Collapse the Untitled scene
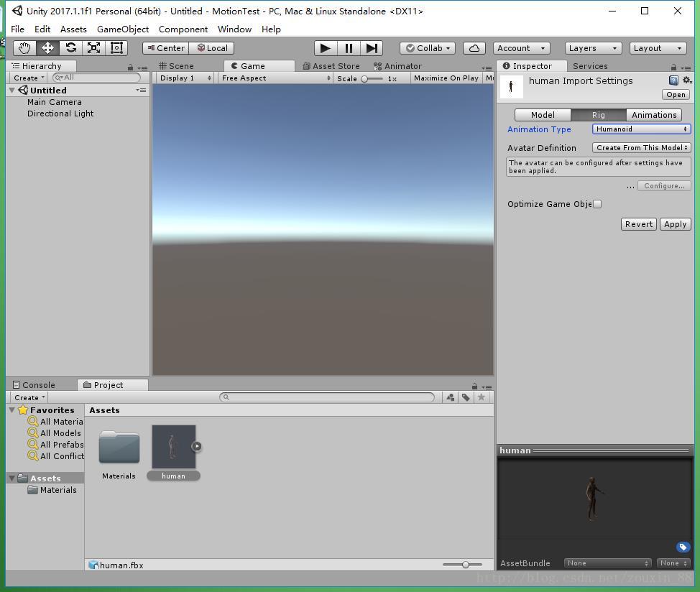The height and width of the screenshot is (592, 700). (12, 90)
